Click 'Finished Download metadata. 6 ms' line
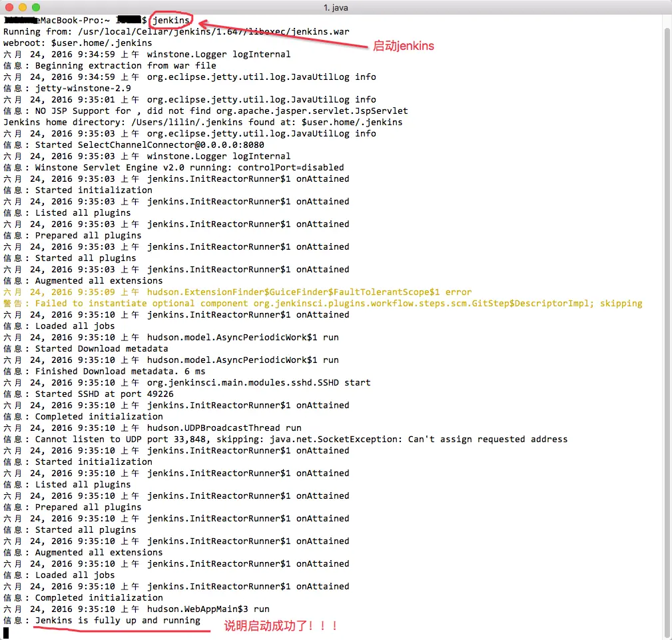 point(104,371)
